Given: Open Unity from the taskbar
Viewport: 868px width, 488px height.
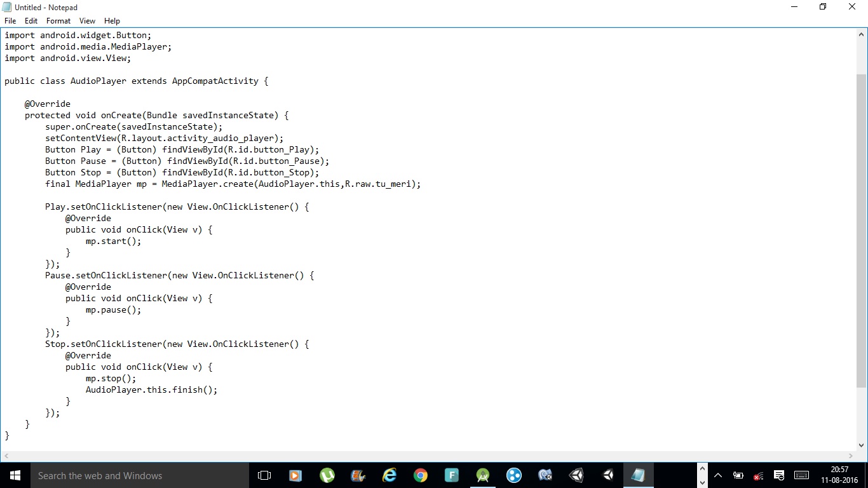Looking at the screenshot, I should pyautogui.click(x=576, y=475).
